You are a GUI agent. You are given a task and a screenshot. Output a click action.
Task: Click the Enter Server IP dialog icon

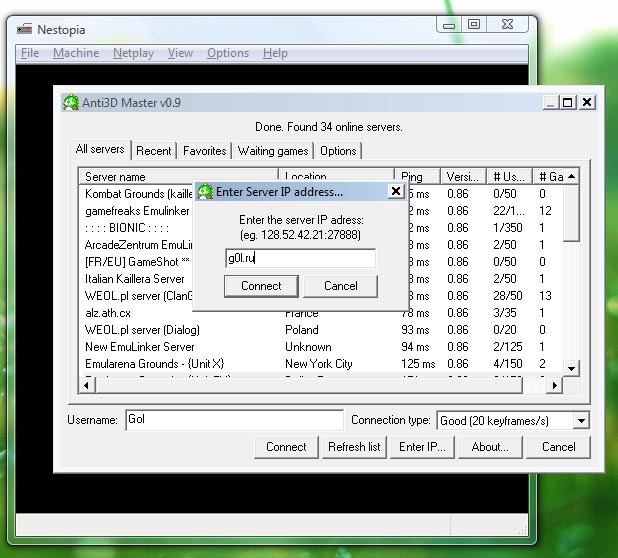point(205,192)
